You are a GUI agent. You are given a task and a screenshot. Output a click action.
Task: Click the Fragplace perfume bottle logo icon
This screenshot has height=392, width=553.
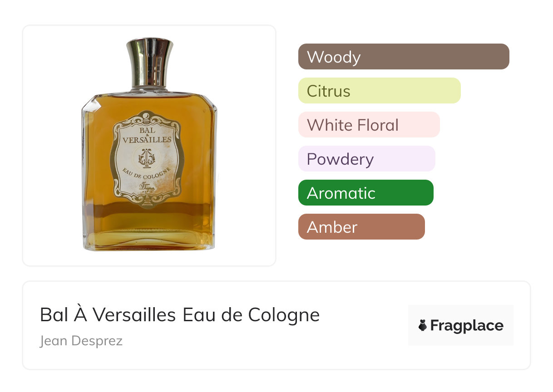click(423, 325)
